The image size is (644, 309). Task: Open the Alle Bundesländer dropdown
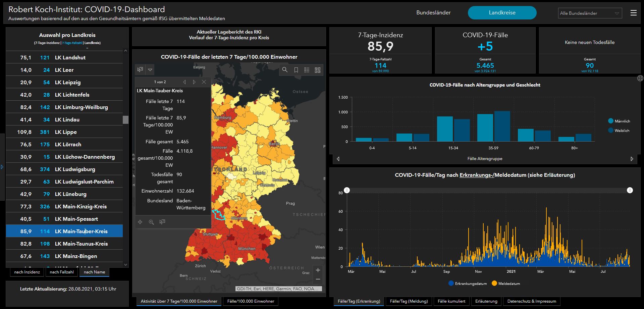click(x=589, y=13)
